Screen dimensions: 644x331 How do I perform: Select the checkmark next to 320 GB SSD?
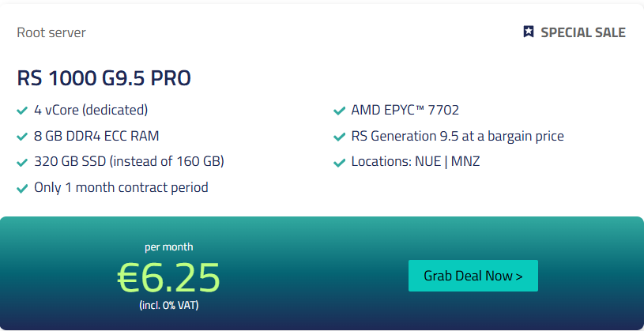pos(22,163)
